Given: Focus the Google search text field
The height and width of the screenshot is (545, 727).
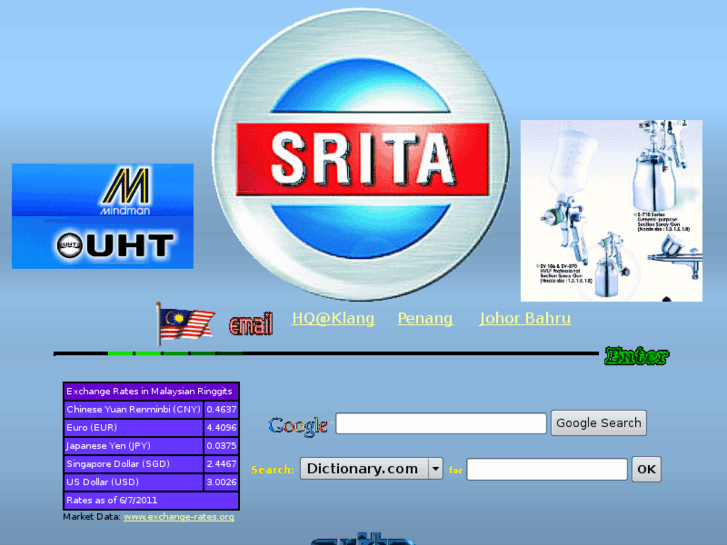Looking at the screenshot, I should point(441,423).
